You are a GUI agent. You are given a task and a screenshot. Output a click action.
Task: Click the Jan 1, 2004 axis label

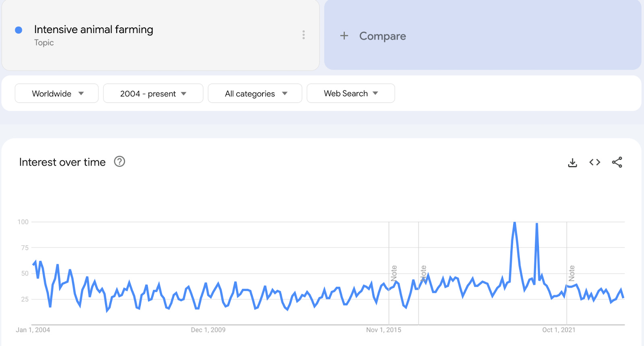tap(33, 330)
